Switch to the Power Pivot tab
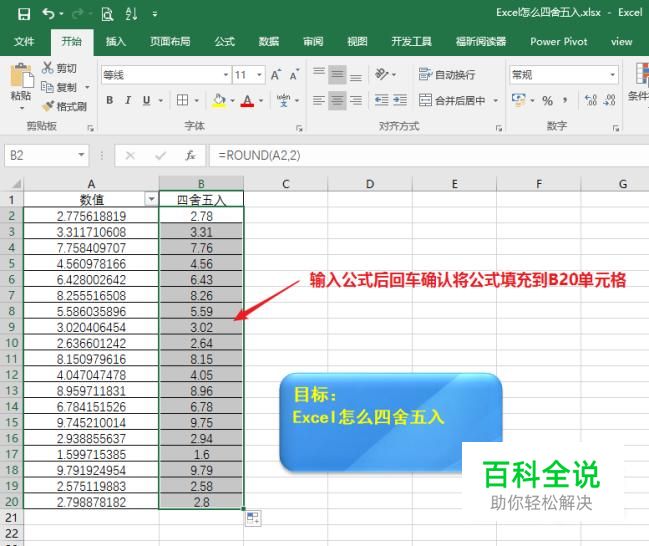 click(559, 41)
